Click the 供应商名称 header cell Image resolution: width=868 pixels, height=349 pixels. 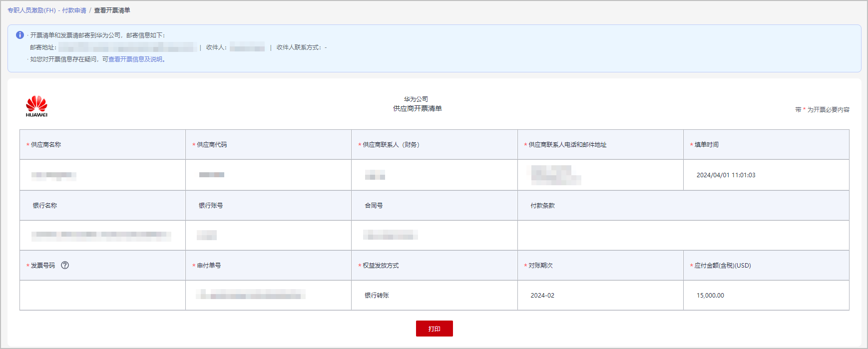102,145
